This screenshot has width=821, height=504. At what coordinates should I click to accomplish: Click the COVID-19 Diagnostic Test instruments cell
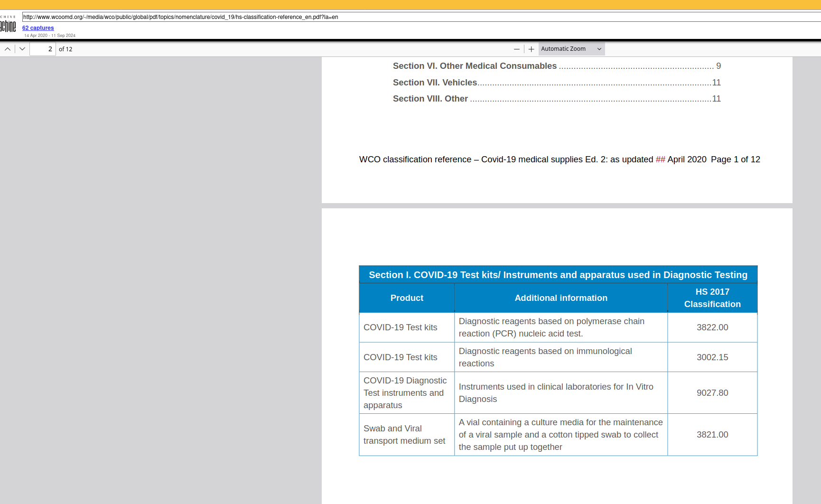(x=407, y=393)
